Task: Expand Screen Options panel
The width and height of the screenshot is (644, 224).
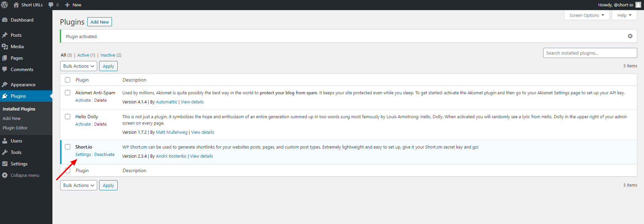Action: point(587,15)
